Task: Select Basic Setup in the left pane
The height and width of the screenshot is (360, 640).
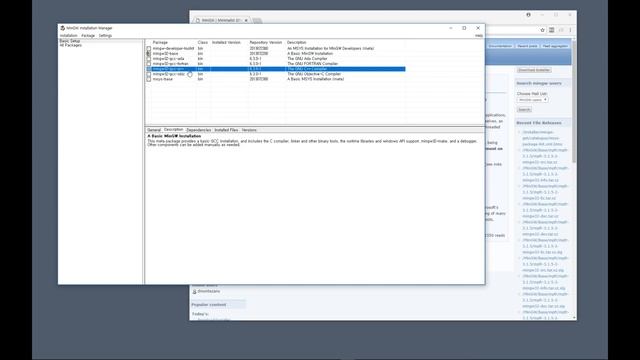Action: tap(70, 41)
